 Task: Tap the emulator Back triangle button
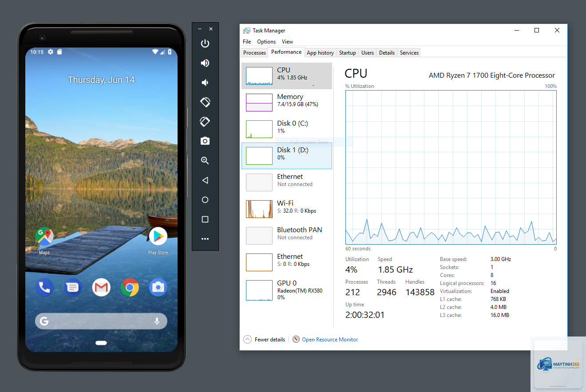[x=205, y=180]
